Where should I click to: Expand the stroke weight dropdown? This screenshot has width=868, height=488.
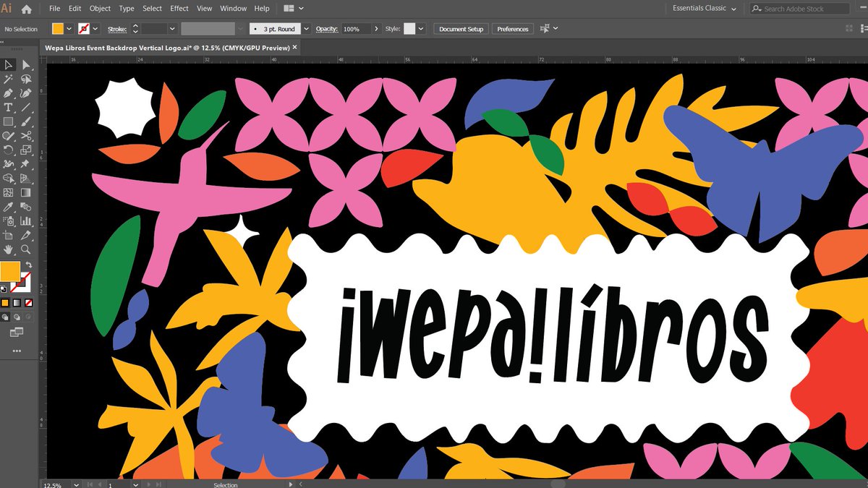[171, 29]
